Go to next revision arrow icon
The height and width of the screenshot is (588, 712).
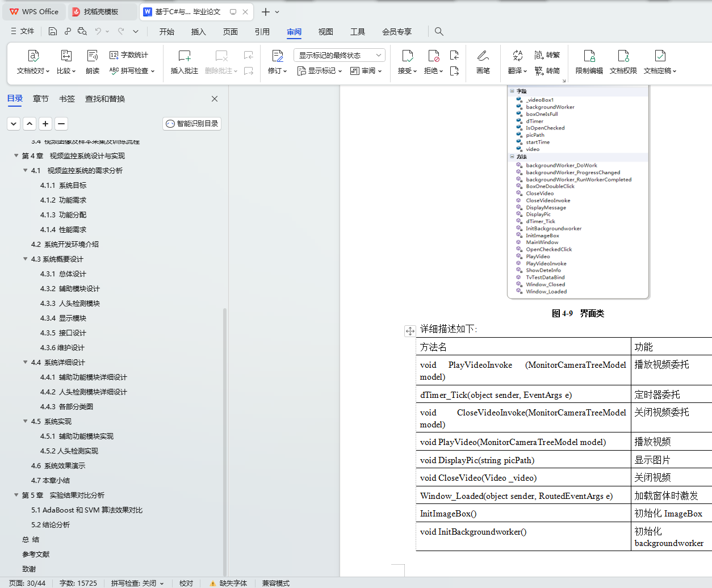click(x=454, y=71)
